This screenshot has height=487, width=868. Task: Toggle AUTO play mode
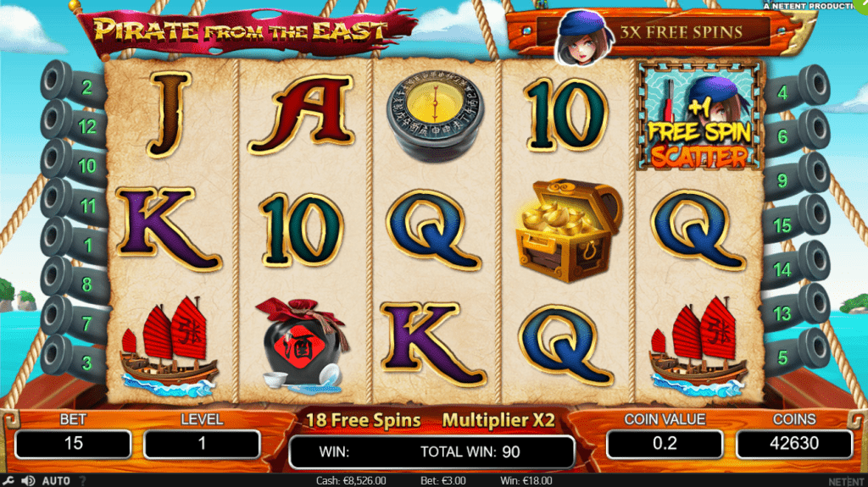pos(56,480)
